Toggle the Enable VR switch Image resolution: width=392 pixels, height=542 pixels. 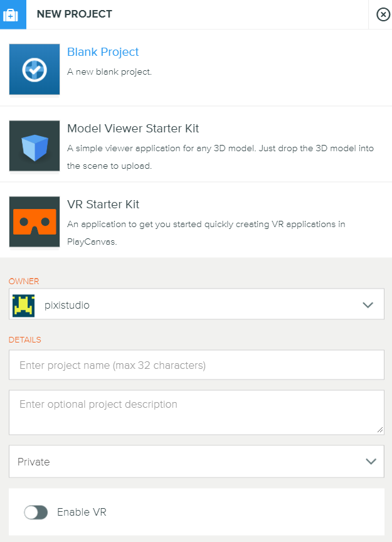(x=36, y=513)
